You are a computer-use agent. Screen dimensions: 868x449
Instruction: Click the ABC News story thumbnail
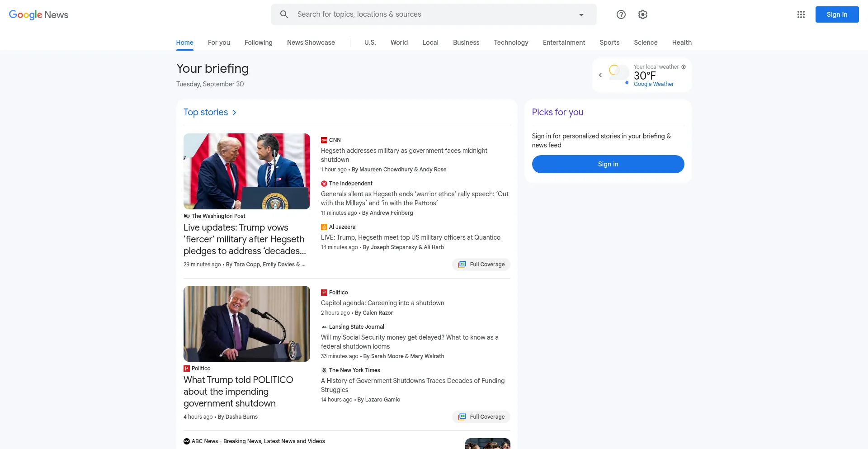pos(488,444)
